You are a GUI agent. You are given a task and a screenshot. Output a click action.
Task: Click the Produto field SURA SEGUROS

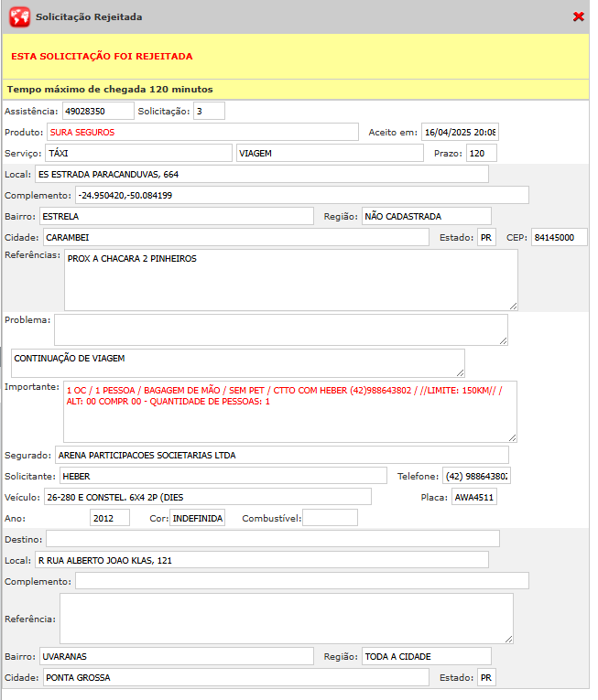(202, 132)
